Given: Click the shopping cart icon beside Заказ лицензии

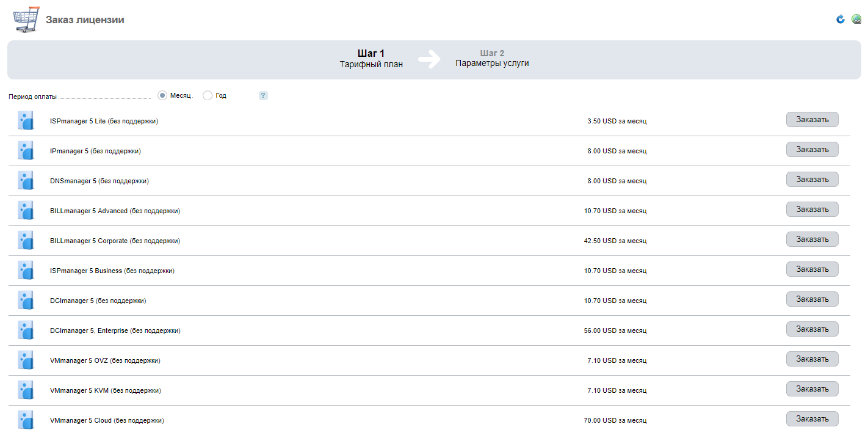Looking at the screenshot, I should [25, 20].
